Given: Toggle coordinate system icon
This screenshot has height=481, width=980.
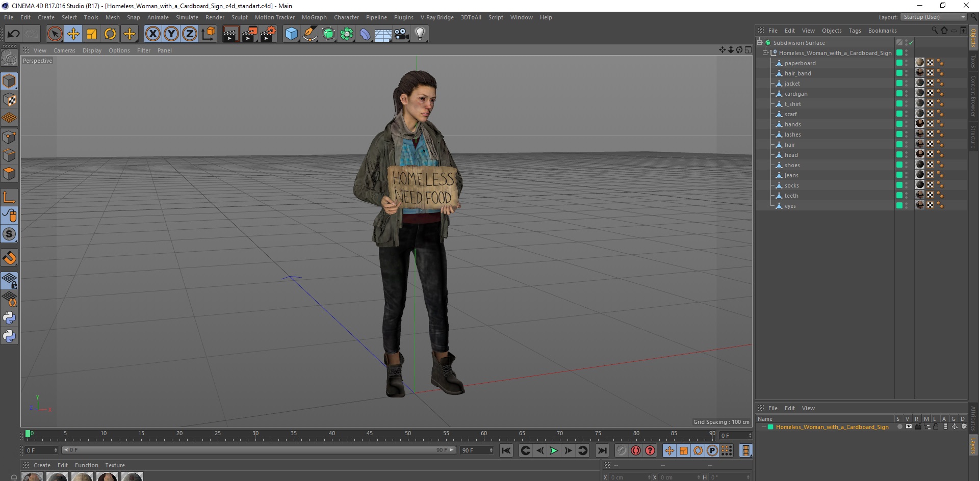Looking at the screenshot, I should coord(208,34).
